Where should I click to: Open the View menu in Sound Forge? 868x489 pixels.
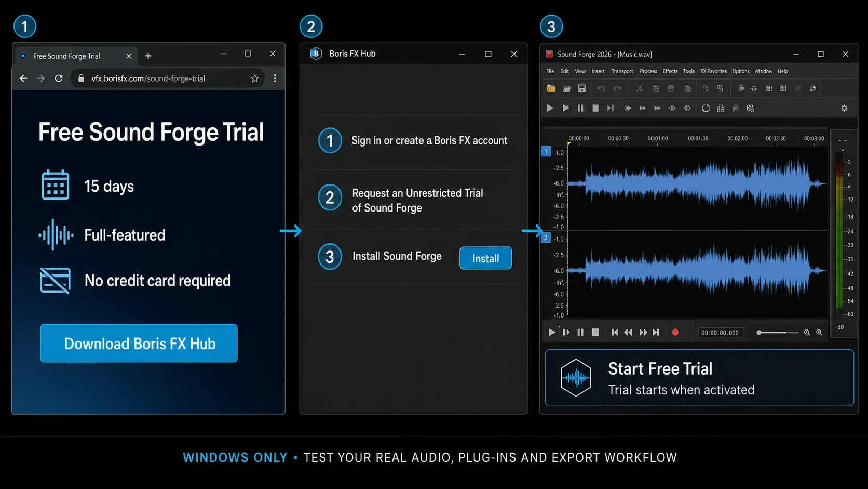580,71
